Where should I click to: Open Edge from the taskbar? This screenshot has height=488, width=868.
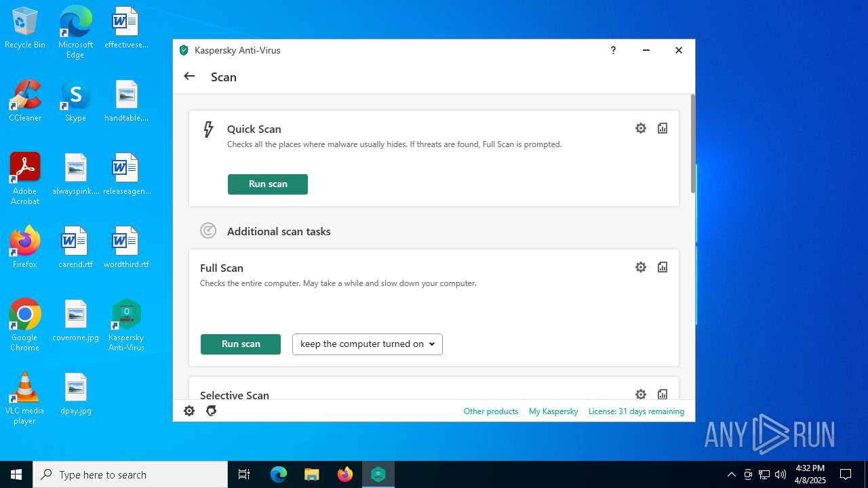pyautogui.click(x=279, y=474)
